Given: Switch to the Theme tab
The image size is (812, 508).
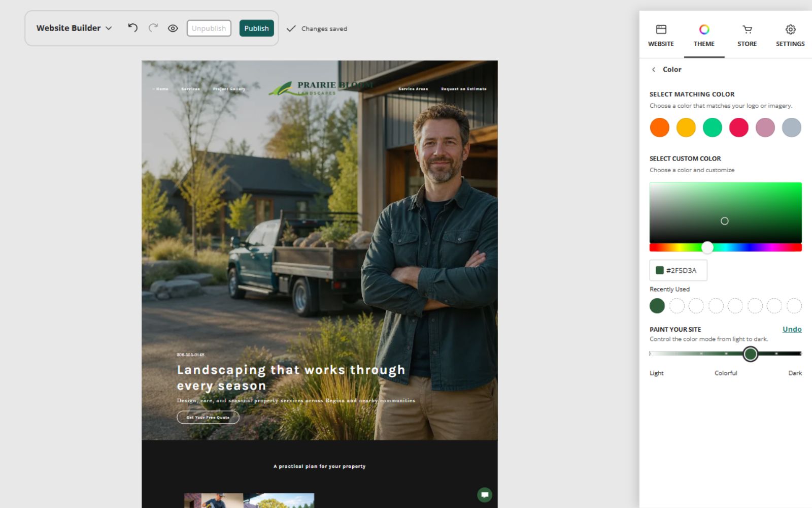Looking at the screenshot, I should [704, 36].
